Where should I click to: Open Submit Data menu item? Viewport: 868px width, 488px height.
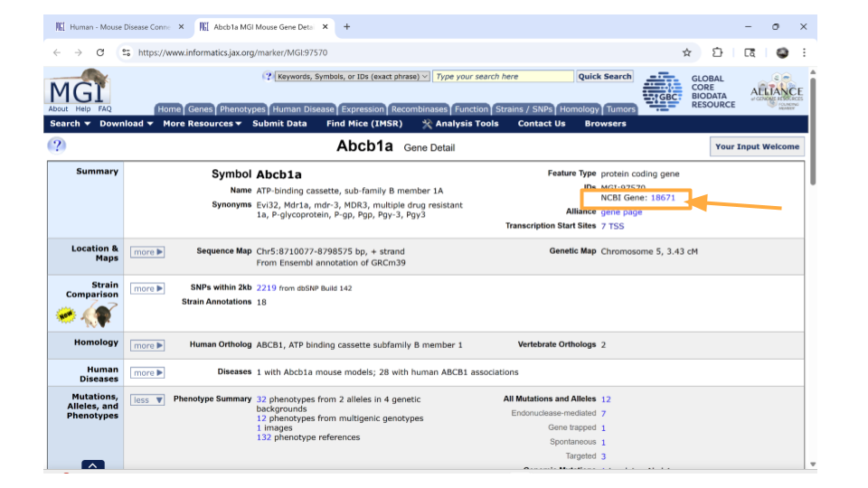tap(279, 124)
